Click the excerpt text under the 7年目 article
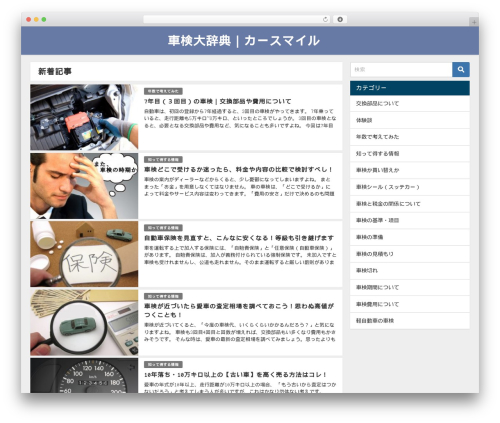500x423 pixels. (240, 118)
